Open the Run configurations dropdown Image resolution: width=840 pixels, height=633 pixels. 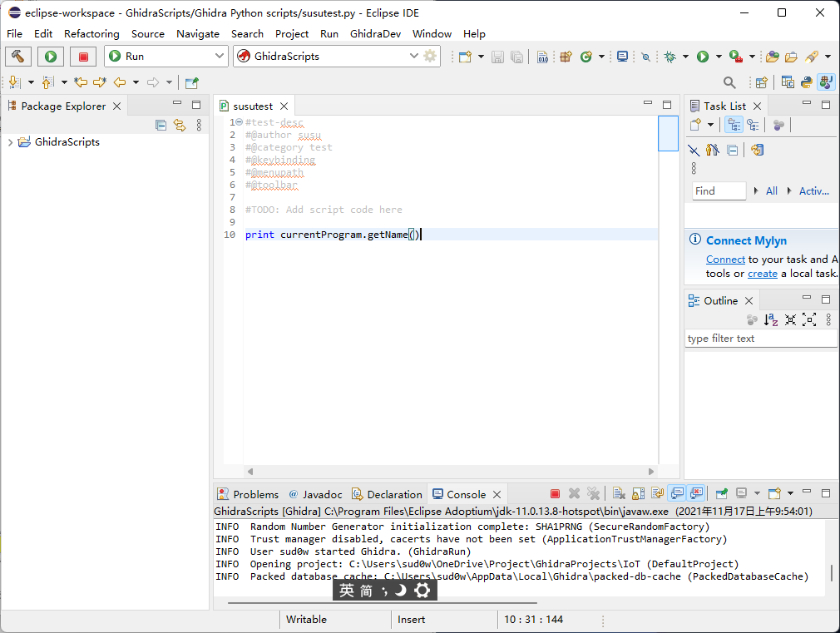[x=218, y=57]
